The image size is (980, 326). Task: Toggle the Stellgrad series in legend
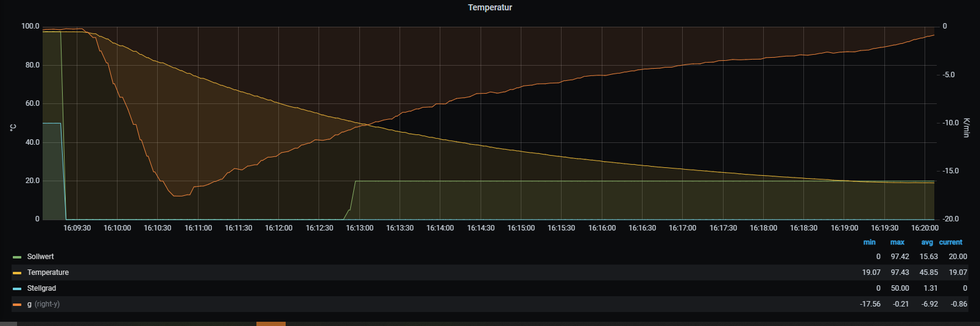[x=41, y=288]
